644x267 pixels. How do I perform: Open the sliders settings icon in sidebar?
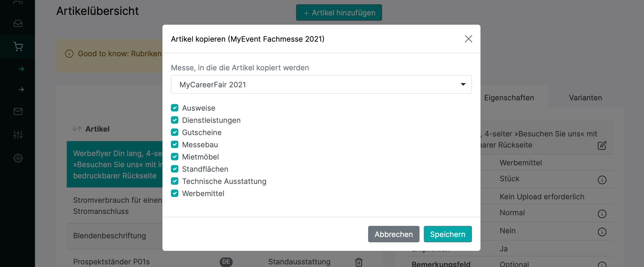pyautogui.click(x=18, y=135)
